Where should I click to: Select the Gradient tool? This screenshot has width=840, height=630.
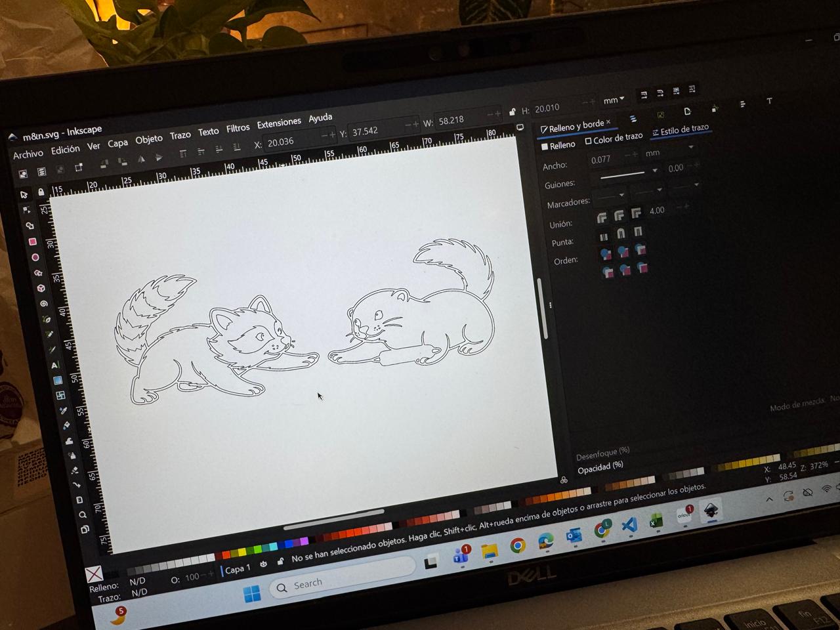tap(58, 380)
